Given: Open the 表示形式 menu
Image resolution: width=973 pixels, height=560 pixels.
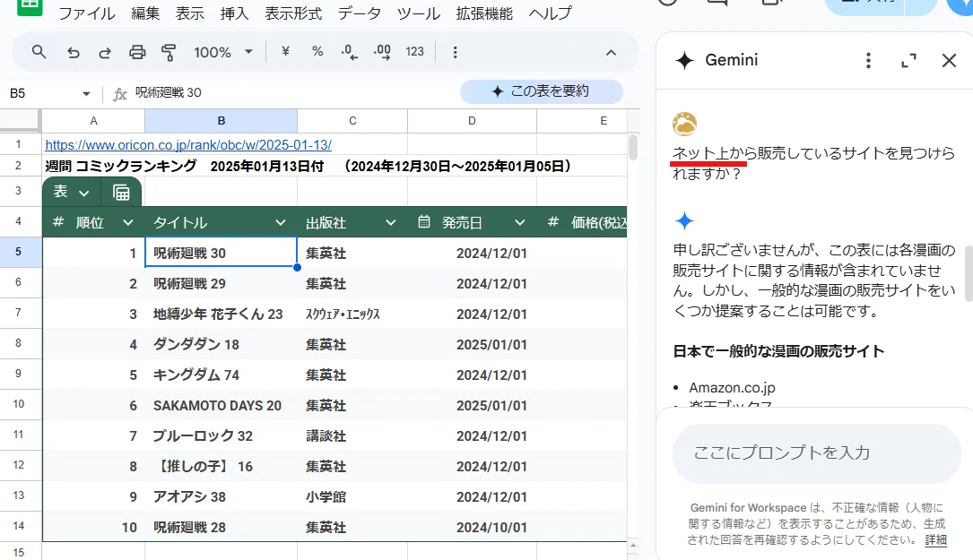Looking at the screenshot, I should (293, 13).
